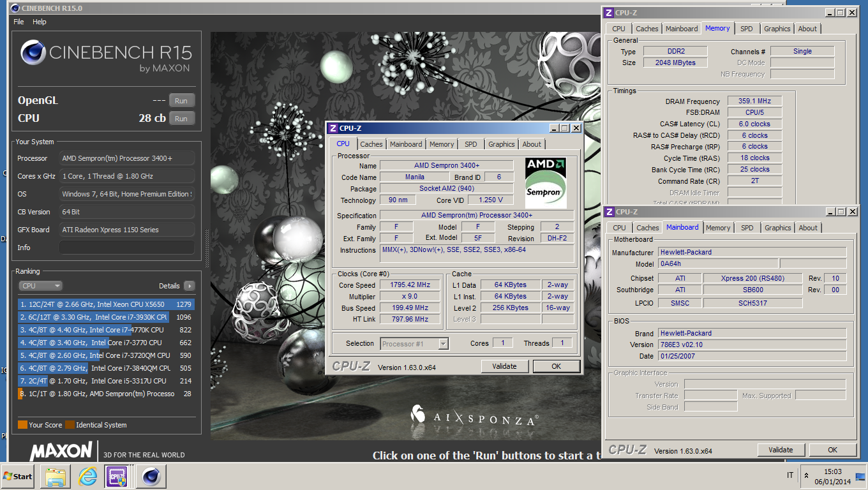Open the File menu in Cinebench

click(19, 22)
